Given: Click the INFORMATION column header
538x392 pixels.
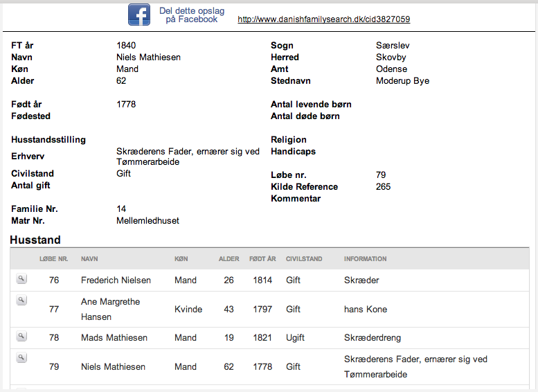Looking at the screenshot, I should tap(365, 259).
